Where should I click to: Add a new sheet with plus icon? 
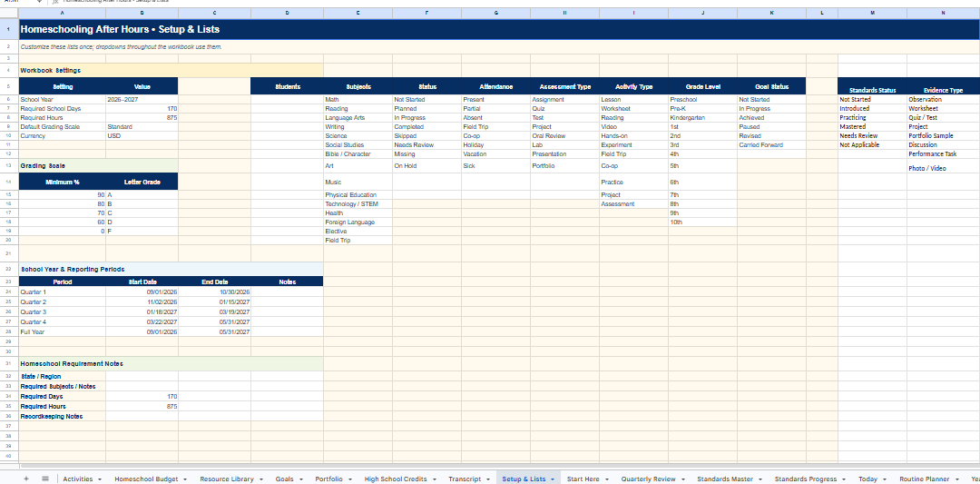tap(25, 479)
